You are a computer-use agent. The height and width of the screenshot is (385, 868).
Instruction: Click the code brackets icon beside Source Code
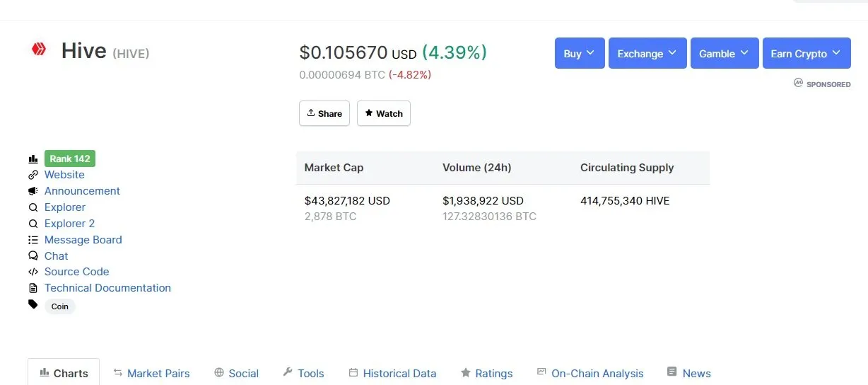coord(33,272)
